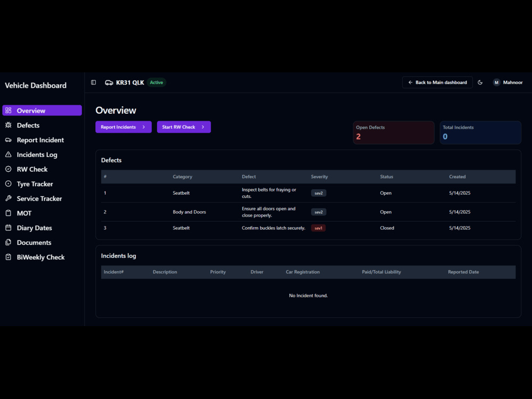Click the Driver column header
This screenshot has height=399, width=532.
pyautogui.click(x=257, y=272)
